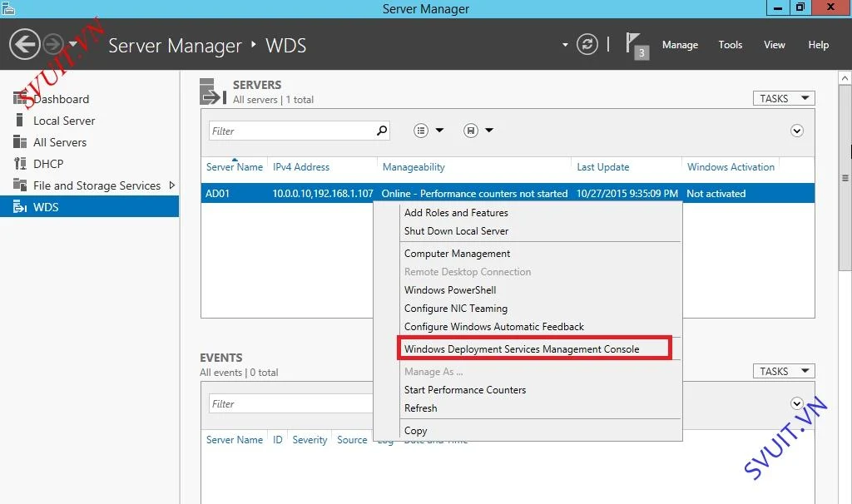Image resolution: width=852 pixels, height=504 pixels.
Task: Open the Manage menu
Action: pos(680,45)
